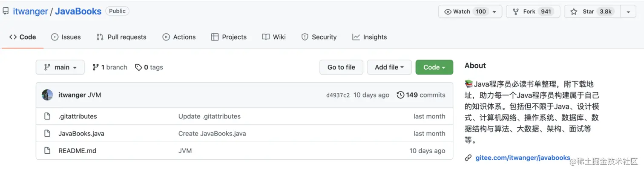Star the JavaBooks repository
644x172 pixels.
(x=592, y=11)
